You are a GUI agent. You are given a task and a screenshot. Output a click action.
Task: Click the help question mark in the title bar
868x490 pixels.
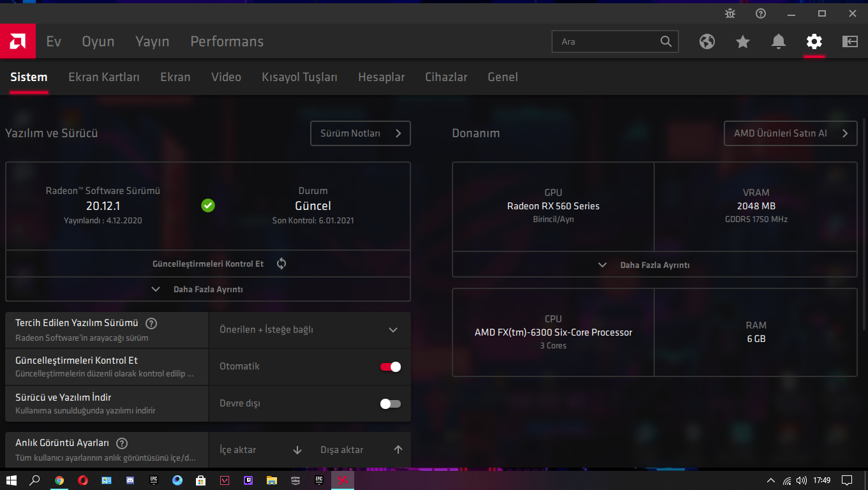coord(761,13)
